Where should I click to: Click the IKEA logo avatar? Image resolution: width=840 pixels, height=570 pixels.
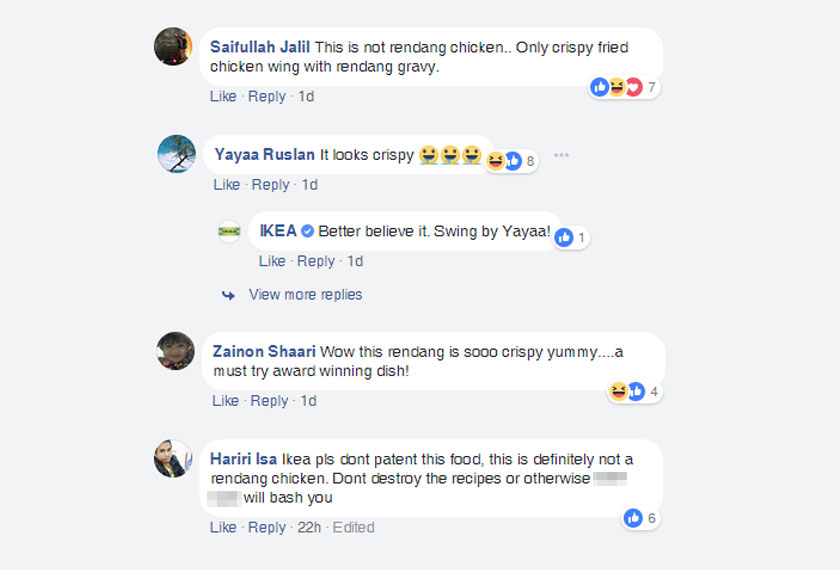click(x=229, y=231)
